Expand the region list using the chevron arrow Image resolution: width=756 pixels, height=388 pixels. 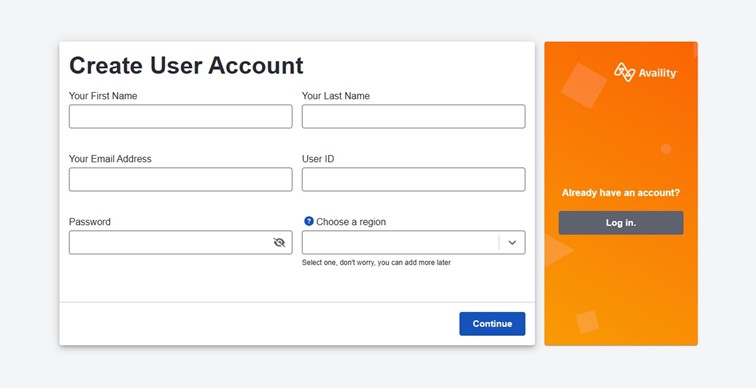pos(512,242)
